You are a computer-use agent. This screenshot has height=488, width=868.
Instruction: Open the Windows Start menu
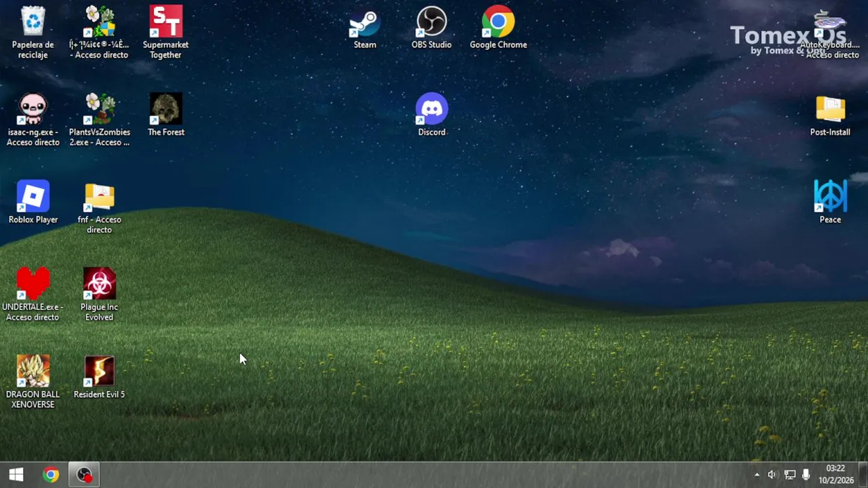point(16,475)
